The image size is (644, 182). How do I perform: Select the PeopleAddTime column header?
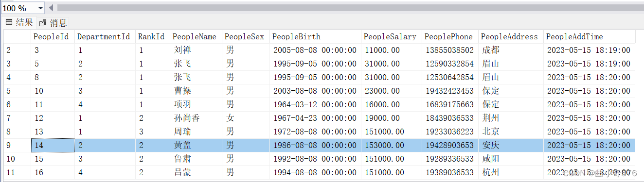coord(589,36)
